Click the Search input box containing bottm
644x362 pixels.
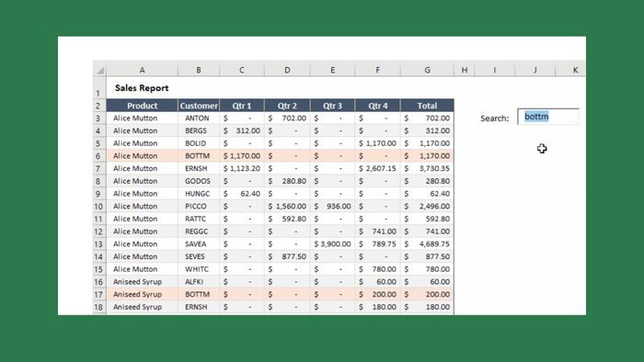pyautogui.click(x=548, y=117)
